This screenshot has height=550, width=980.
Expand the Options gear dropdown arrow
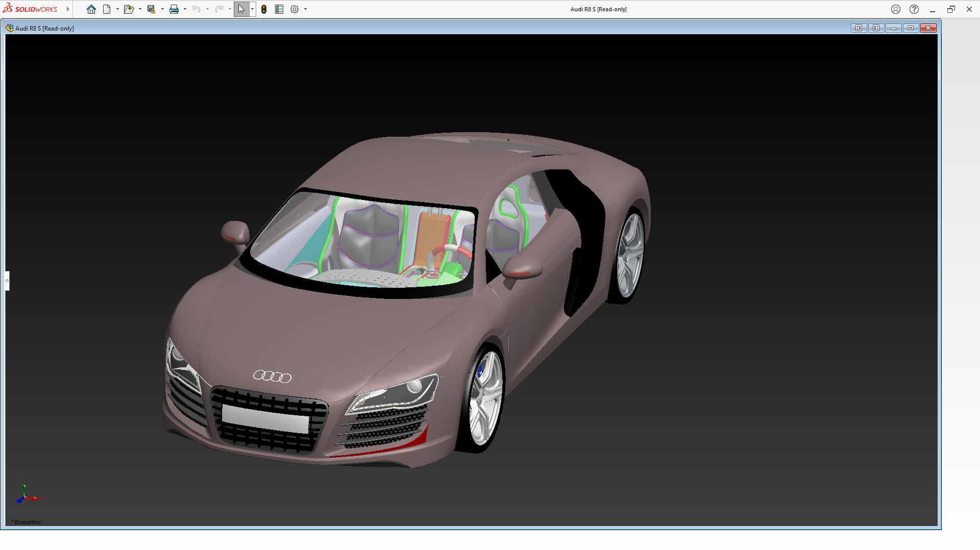pos(305,9)
